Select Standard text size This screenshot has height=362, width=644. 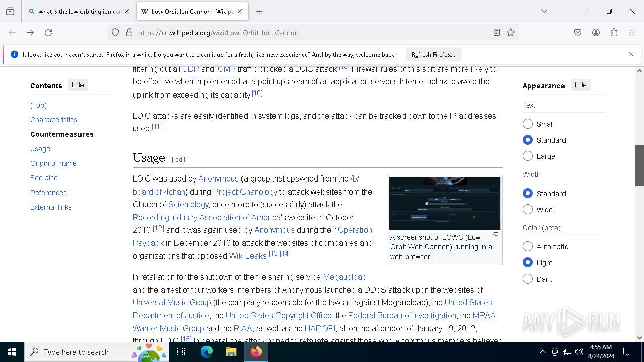pos(528,140)
